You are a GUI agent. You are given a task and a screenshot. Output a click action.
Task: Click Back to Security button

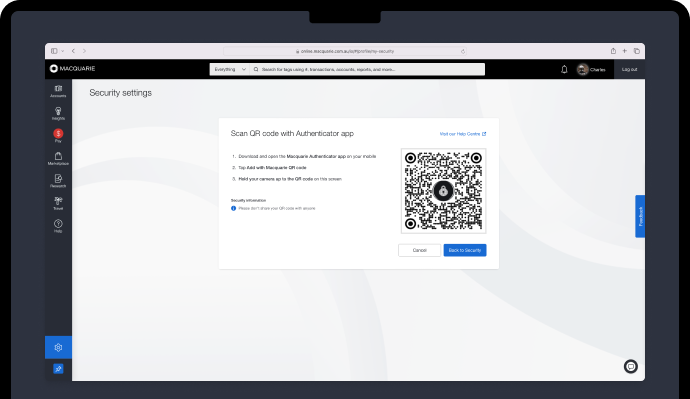tap(465, 250)
